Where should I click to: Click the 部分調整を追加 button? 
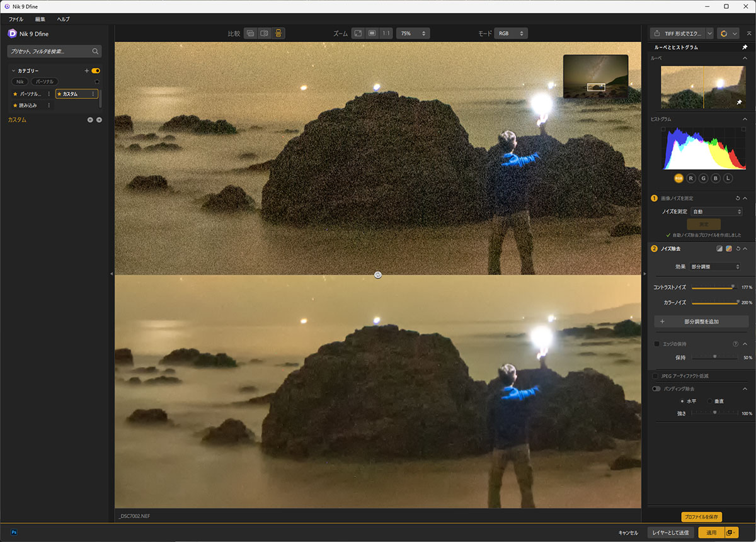point(701,322)
